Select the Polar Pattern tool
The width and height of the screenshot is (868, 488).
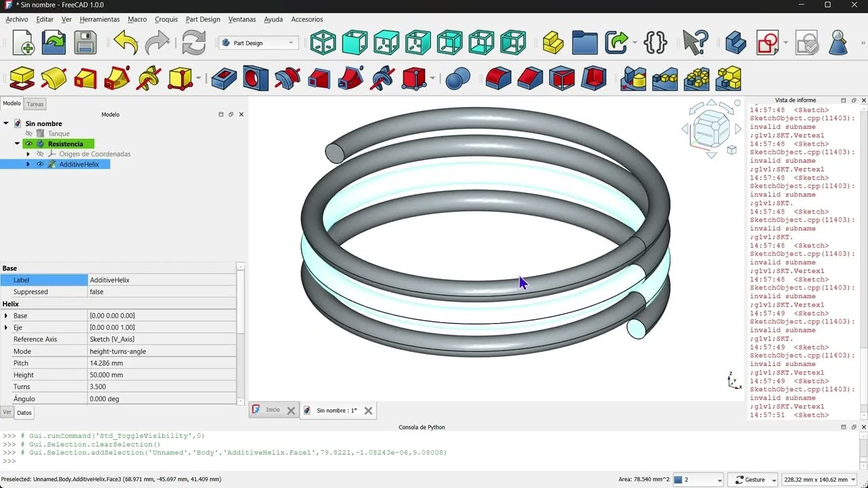[696, 79]
